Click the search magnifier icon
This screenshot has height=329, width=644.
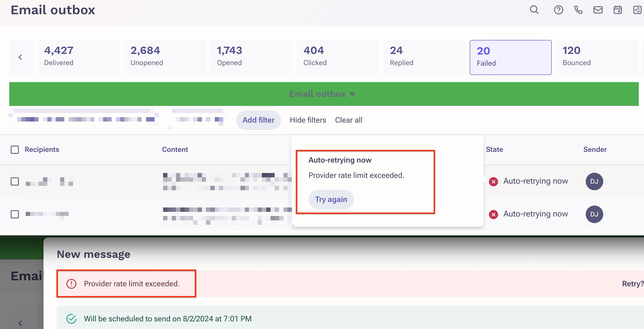tap(534, 10)
